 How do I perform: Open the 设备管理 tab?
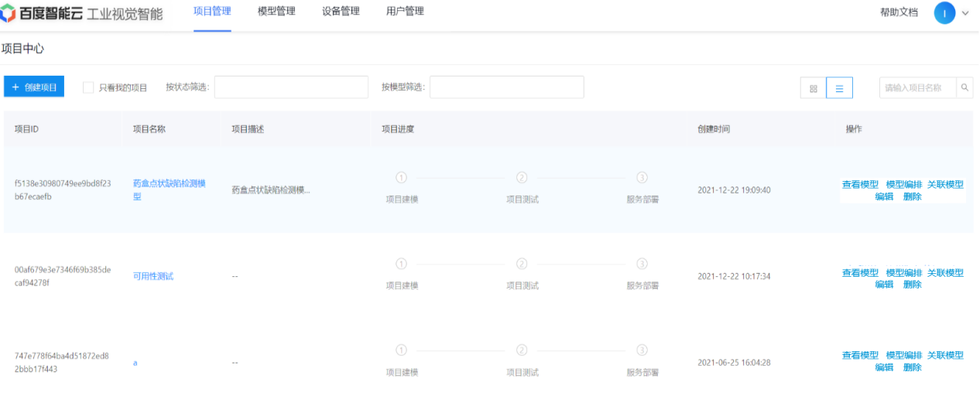pos(341,12)
